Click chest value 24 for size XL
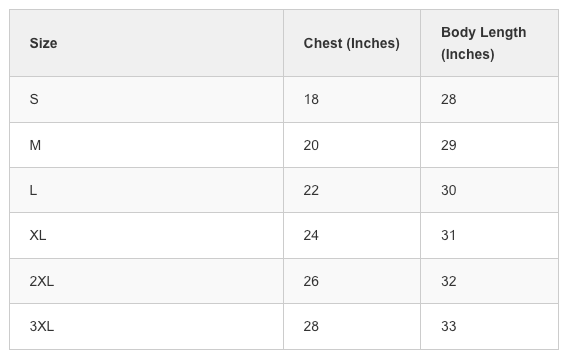The image size is (570, 361). coord(311,235)
